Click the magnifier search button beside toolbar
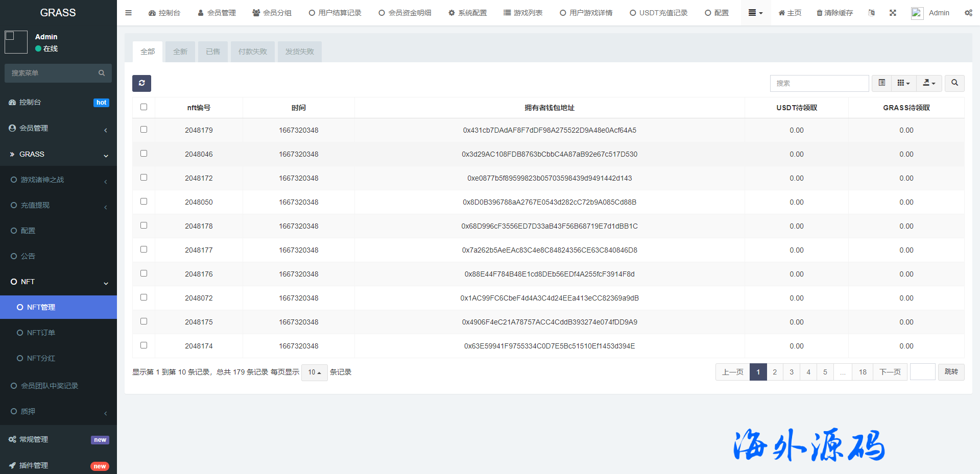The width and height of the screenshot is (980, 474). tap(954, 83)
